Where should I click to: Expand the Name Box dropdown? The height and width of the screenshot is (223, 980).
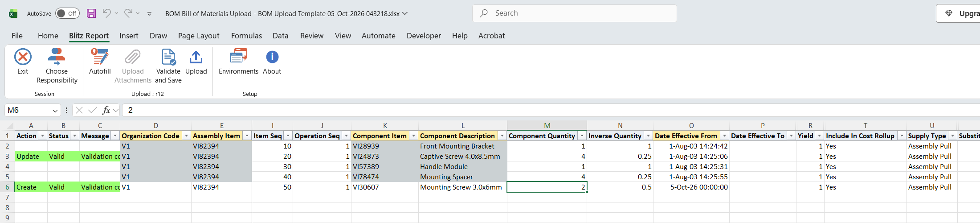pyautogui.click(x=55, y=110)
